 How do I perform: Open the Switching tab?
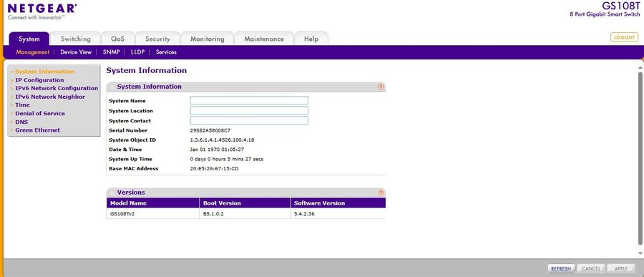pos(76,39)
